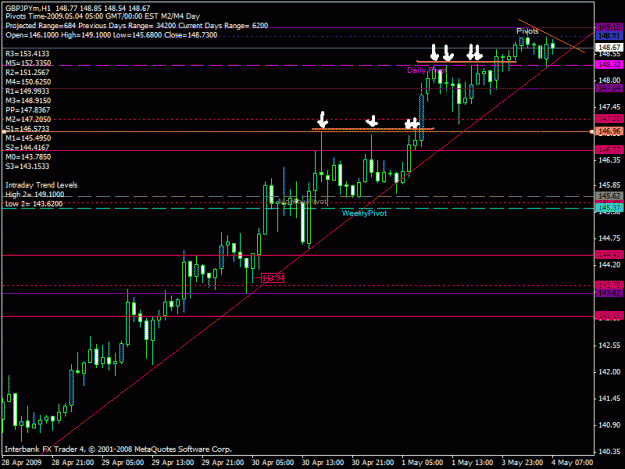Screen dimensions: 625x469
Task: Select the 30 Apr 21:00 time label
Action: (x=373, y=463)
